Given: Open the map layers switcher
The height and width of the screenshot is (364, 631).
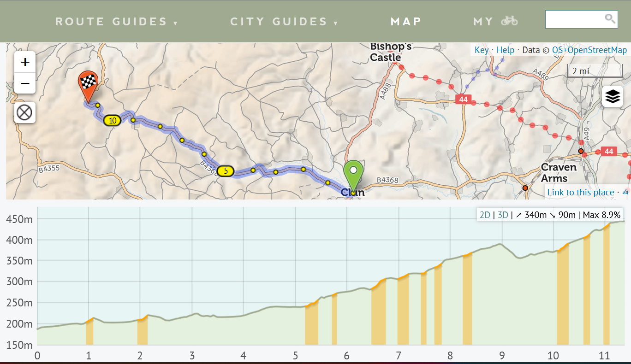Looking at the screenshot, I should 612,96.
